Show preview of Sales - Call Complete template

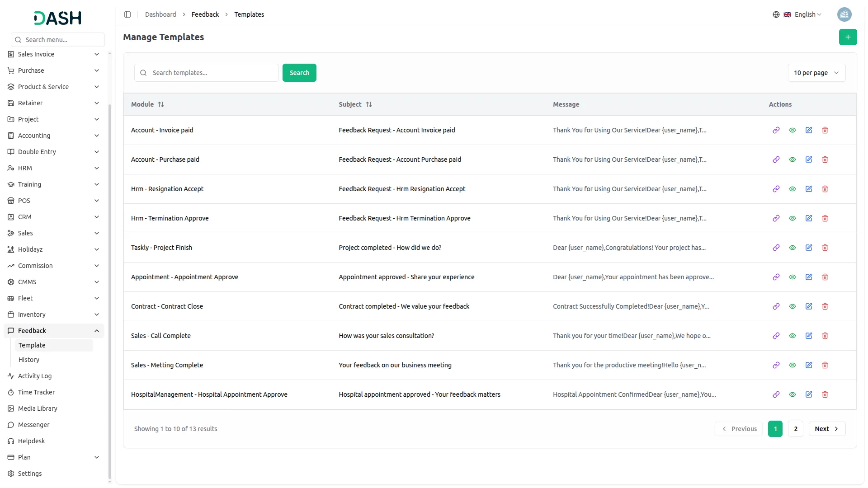(793, 336)
